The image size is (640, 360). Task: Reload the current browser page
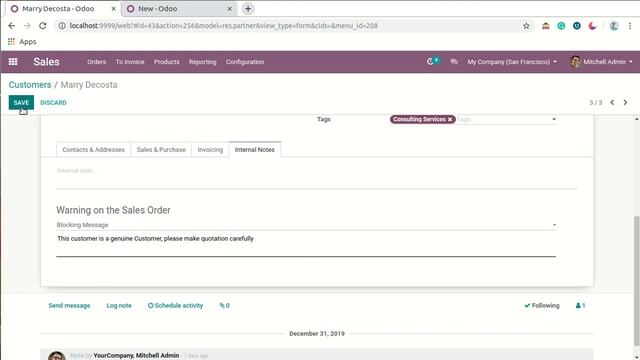tap(43, 26)
